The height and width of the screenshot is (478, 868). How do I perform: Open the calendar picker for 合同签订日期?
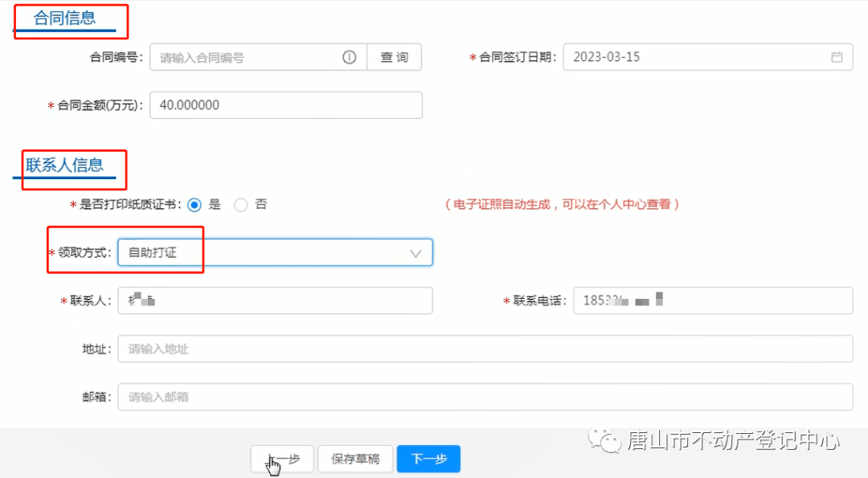[836, 57]
